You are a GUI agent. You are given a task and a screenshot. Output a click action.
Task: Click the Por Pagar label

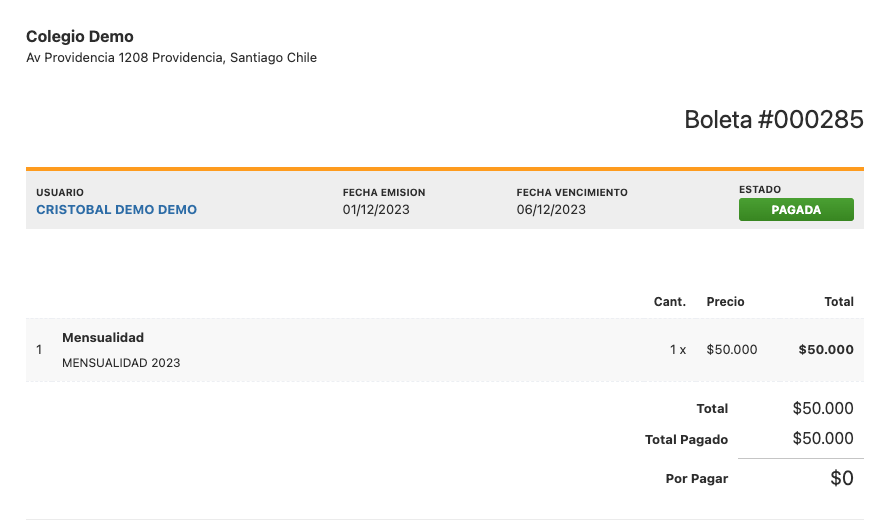[697, 479]
